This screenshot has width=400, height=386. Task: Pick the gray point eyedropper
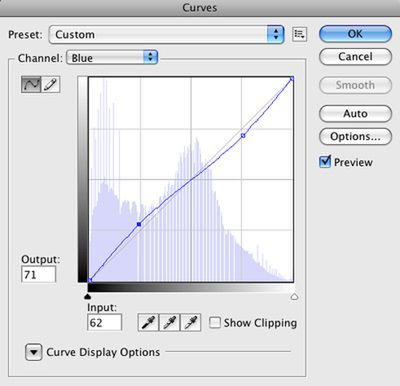coord(169,322)
